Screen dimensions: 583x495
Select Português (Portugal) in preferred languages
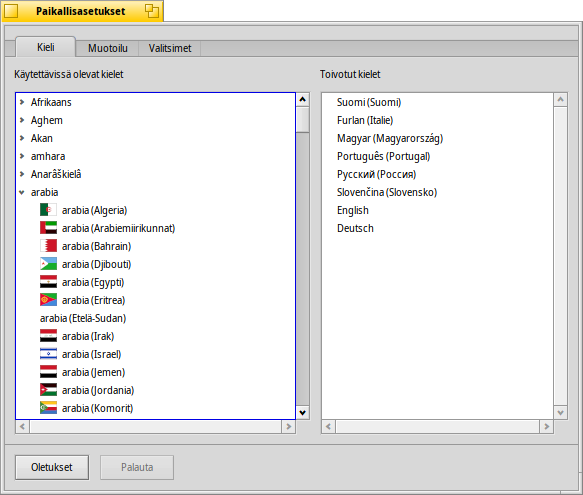[x=383, y=156]
